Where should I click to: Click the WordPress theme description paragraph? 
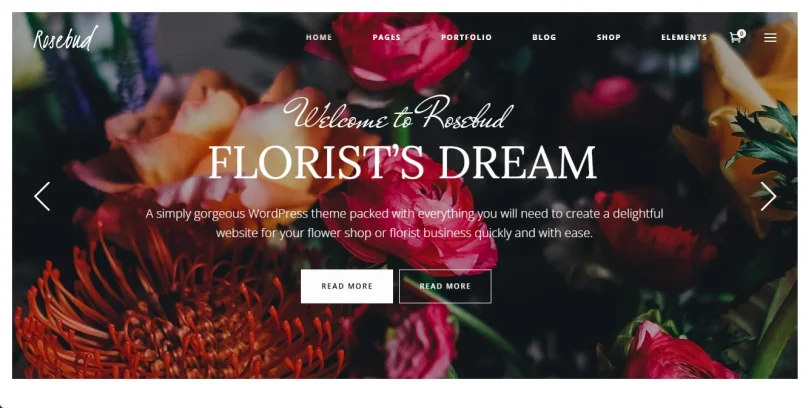pyautogui.click(x=404, y=223)
